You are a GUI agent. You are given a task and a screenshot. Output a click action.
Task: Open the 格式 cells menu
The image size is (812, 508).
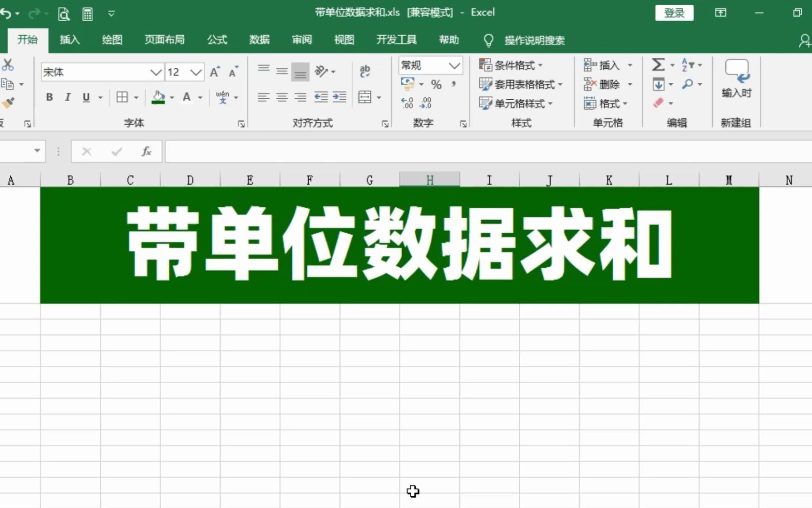(x=605, y=103)
